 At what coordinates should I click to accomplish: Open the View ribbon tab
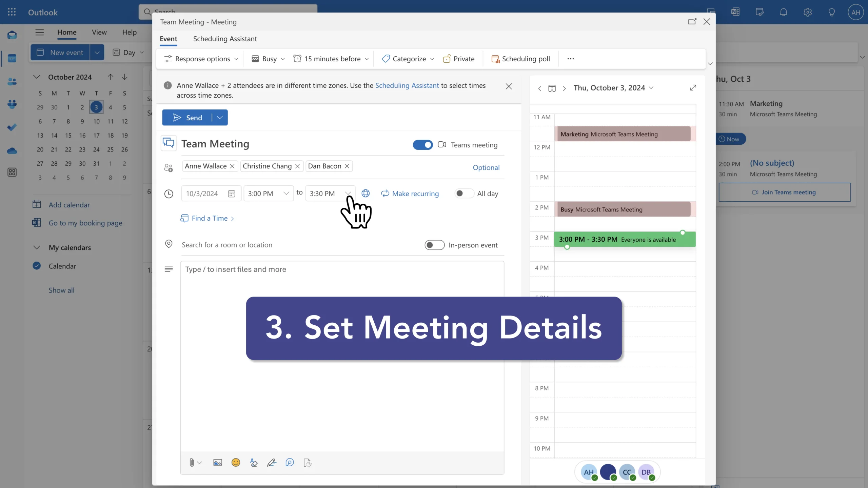[99, 32]
